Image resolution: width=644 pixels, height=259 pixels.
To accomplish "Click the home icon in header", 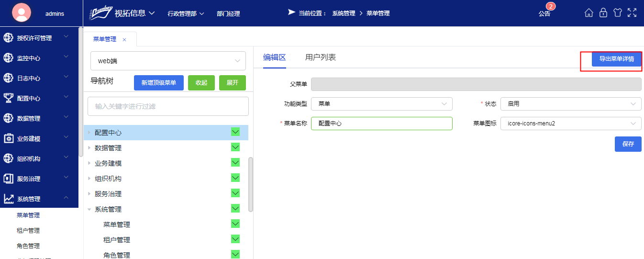I will click(x=589, y=13).
